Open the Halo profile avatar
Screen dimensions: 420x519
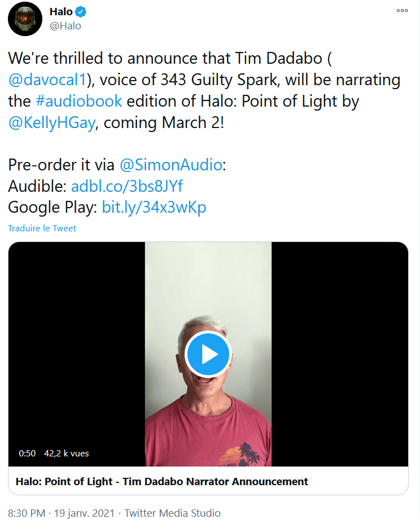click(x=25, y=19)
